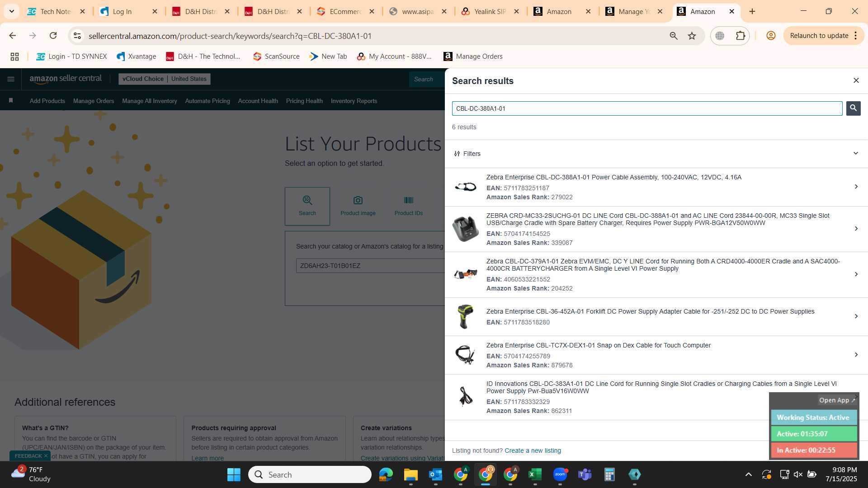Screen dimensions: 868x488
Task: Open Manage All Inventory menu item
Action: click(150, 101)
